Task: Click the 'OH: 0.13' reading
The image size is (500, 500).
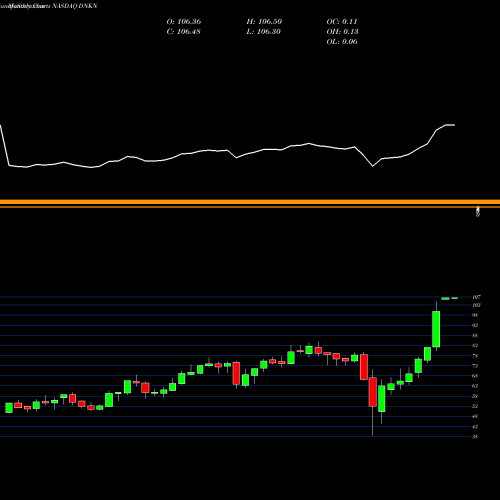Action: point(342,32)
